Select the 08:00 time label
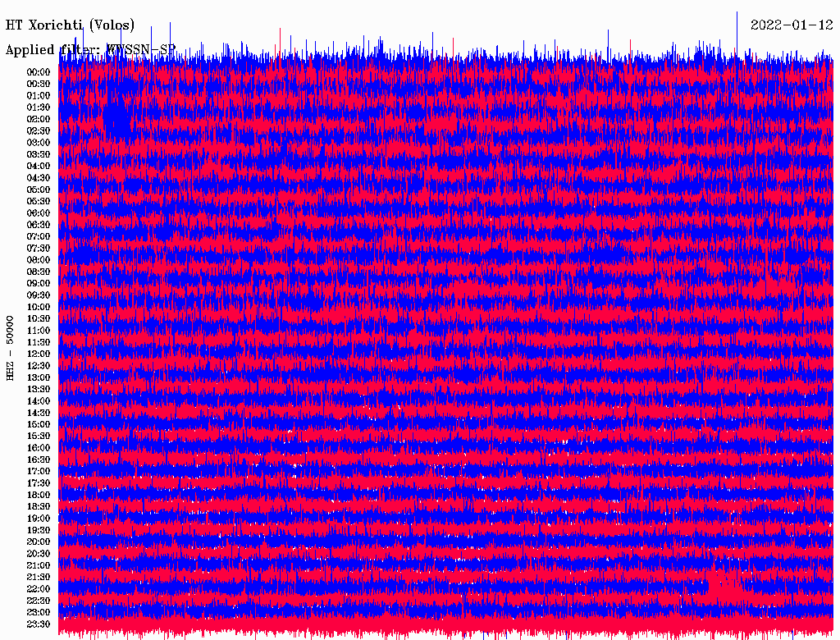 [x=39, y=260]
